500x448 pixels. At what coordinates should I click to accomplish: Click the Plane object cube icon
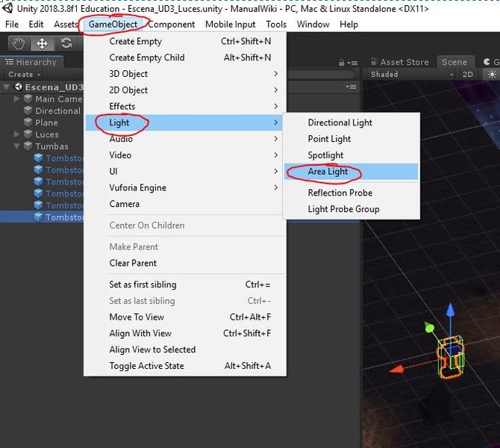coord(28,122)
